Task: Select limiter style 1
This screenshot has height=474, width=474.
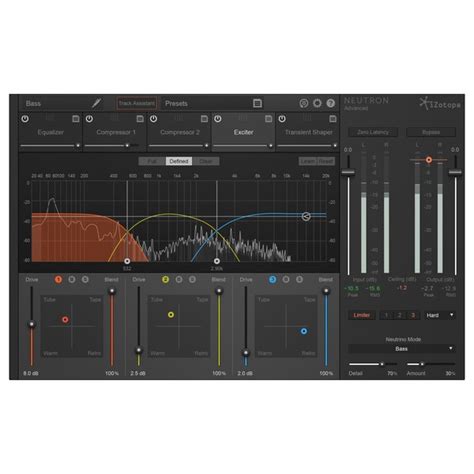Action: point(386,315)
